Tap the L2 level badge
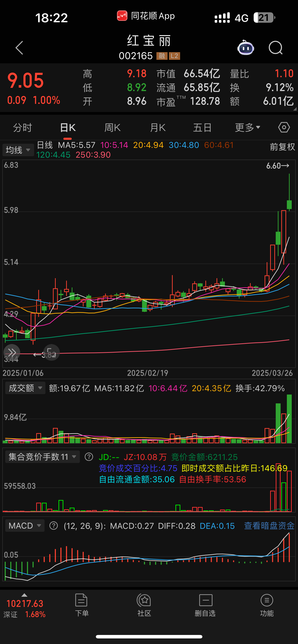This screenshot has width=298, height=644. pyautogui.click(x=174, y=56)
